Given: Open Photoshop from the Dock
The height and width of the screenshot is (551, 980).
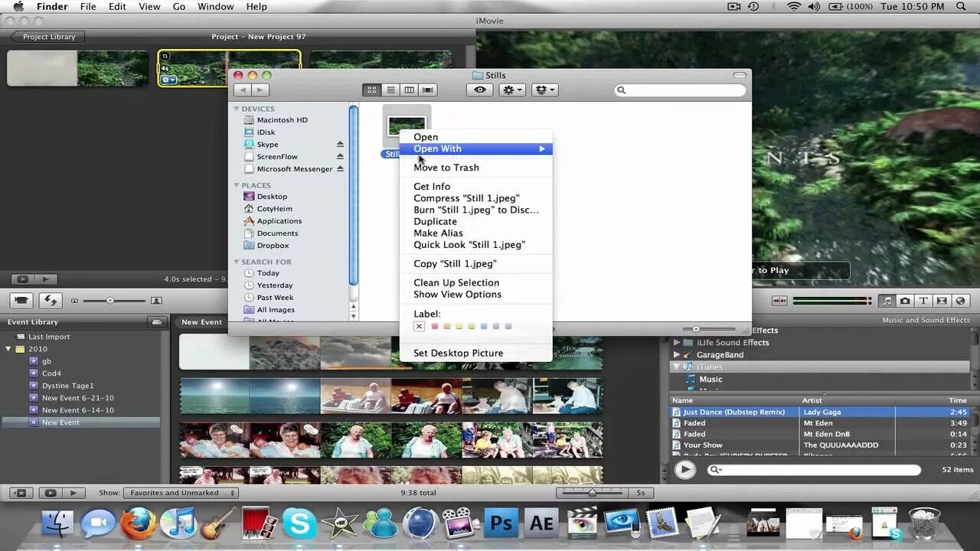Looking at the screenshot, I should coord(501,523).
